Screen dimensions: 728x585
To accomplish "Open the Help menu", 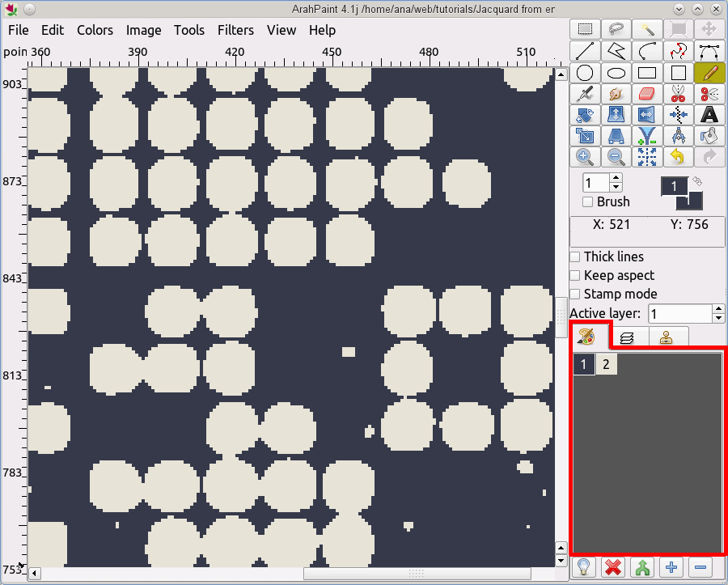I will click(323, 30).
